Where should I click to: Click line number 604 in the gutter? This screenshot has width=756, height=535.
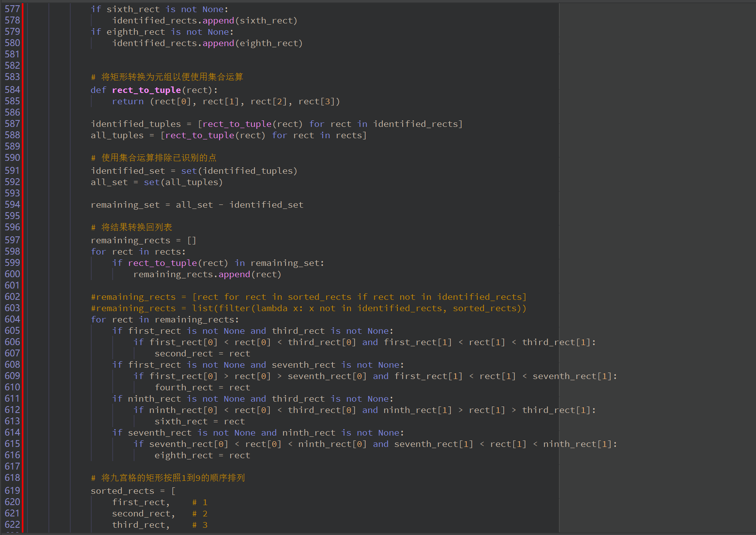pos(12,319)
